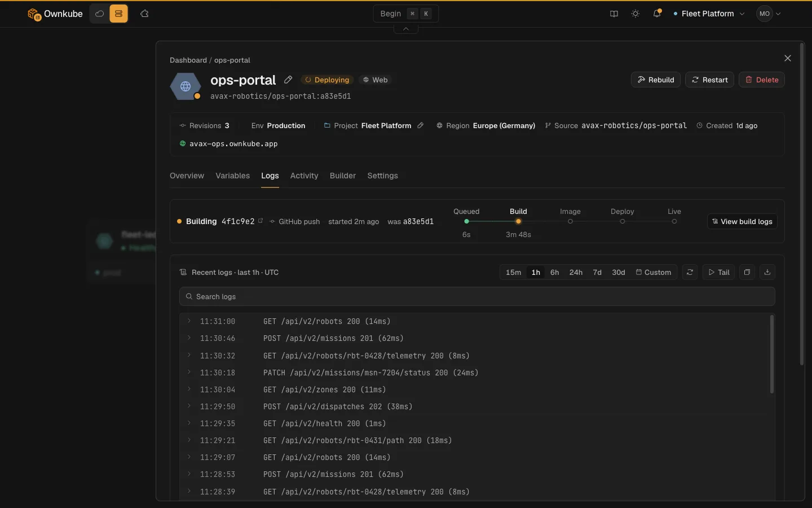Refresh the logs with the refresh icon

[x=690, y=272]
